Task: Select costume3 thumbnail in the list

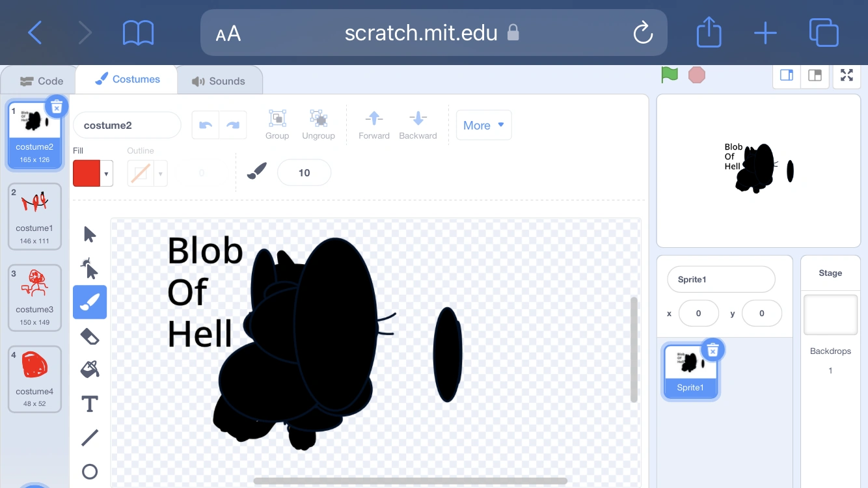Action: coord(34,297)
